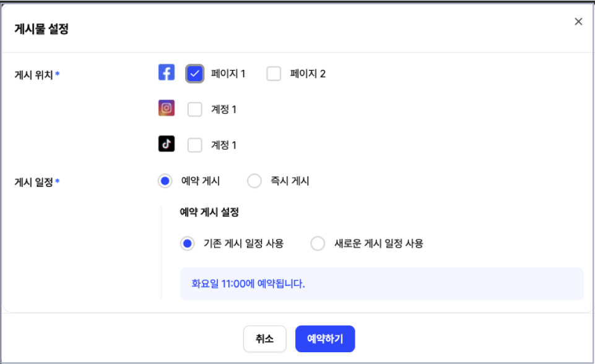Image resolution: width=595 pixels, height=364 pixels.
Task: Click the 화요일 11:00 schedule notice banner
Action: coord(382,284)
